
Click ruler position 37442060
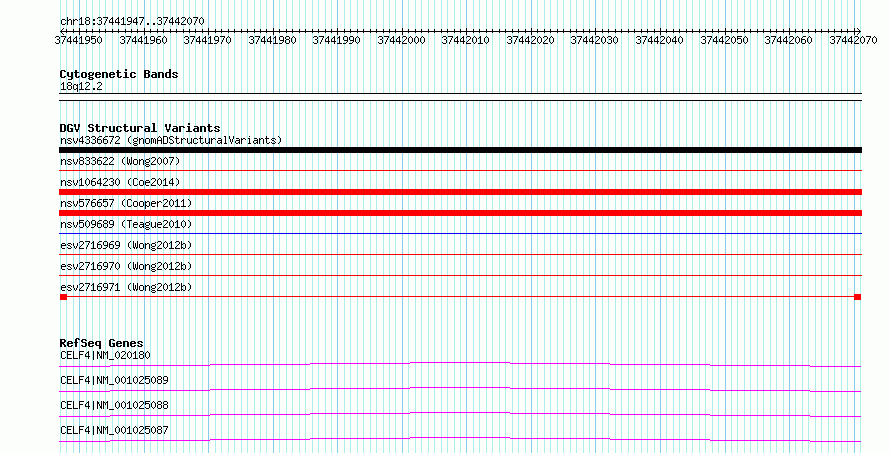click(x=788, y=40)
